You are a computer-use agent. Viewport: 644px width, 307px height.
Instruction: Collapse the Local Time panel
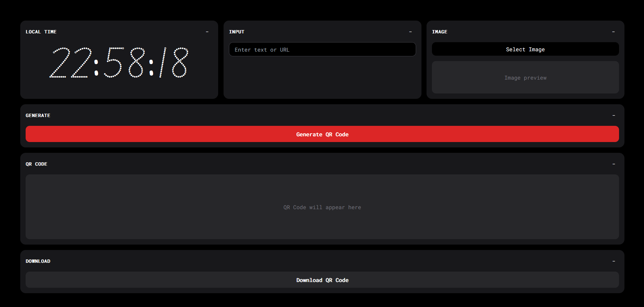click(x=207, y=32)
